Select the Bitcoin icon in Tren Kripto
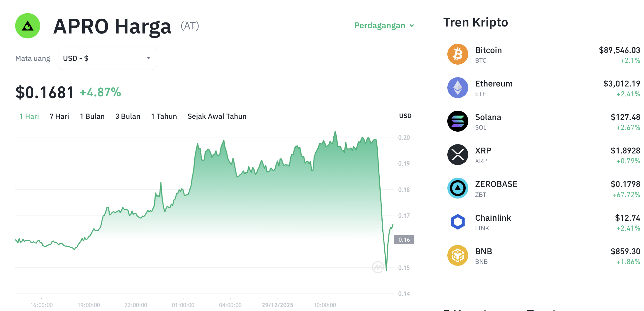The height and width of the screenshot is (311, 644). [458, 54]
